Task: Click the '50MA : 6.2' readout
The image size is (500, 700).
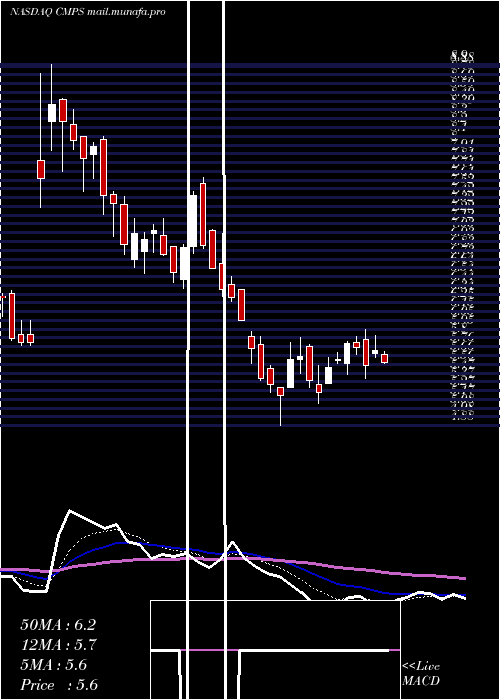Action: tap(58, 625)
